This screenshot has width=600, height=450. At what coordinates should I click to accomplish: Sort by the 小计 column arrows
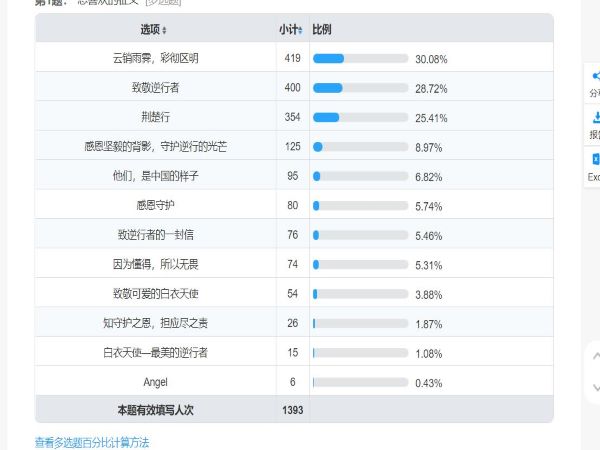[x=300, y=30]
